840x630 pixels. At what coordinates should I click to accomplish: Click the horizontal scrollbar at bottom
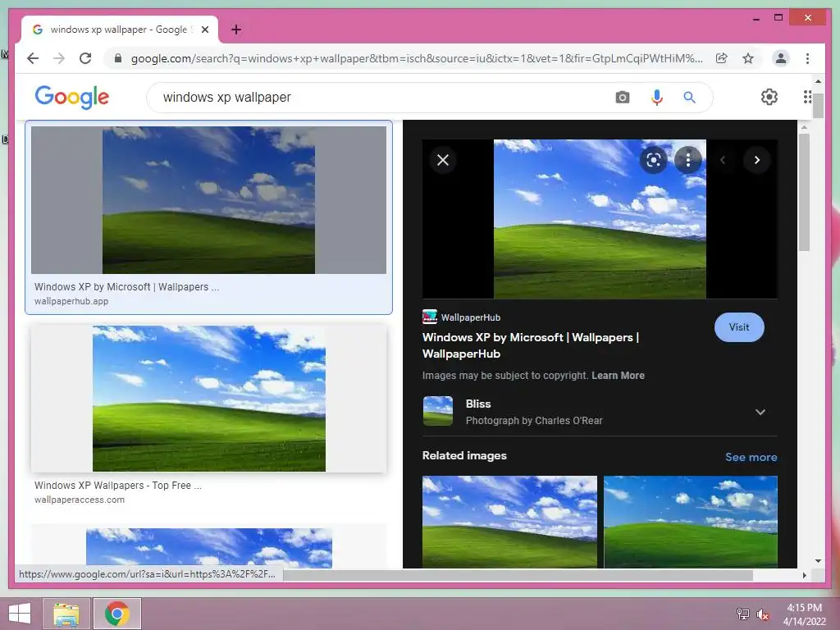[518, 575]
